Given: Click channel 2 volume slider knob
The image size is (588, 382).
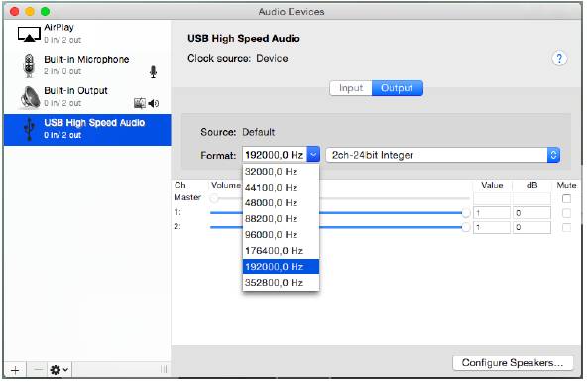Looking at the screenshot, I should point(465,227).
